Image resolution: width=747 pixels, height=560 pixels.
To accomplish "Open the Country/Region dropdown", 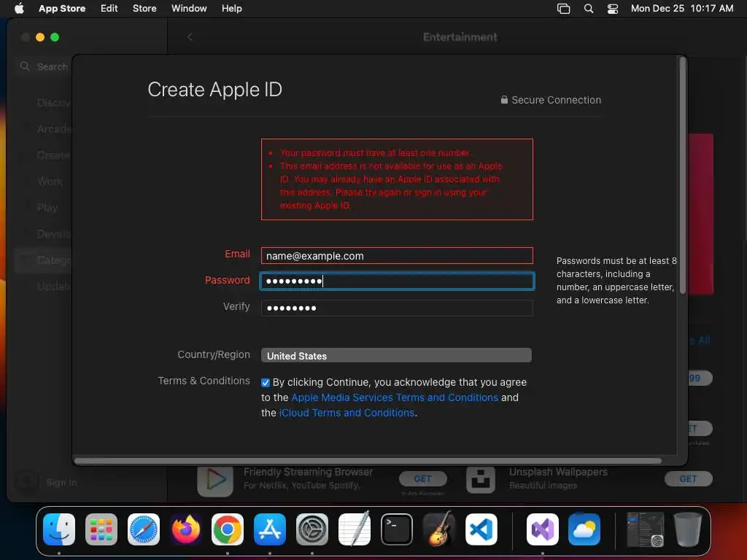I will (x=396, y=355).
